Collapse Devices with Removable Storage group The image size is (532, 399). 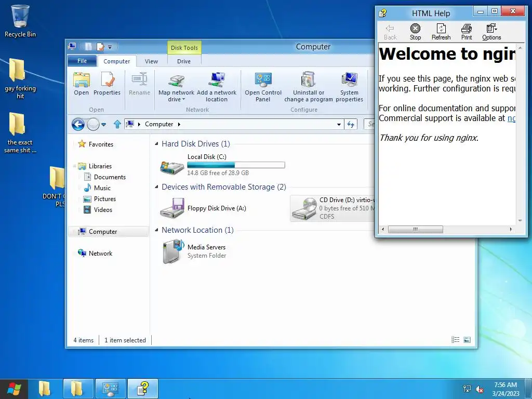[x=156, y=187]
